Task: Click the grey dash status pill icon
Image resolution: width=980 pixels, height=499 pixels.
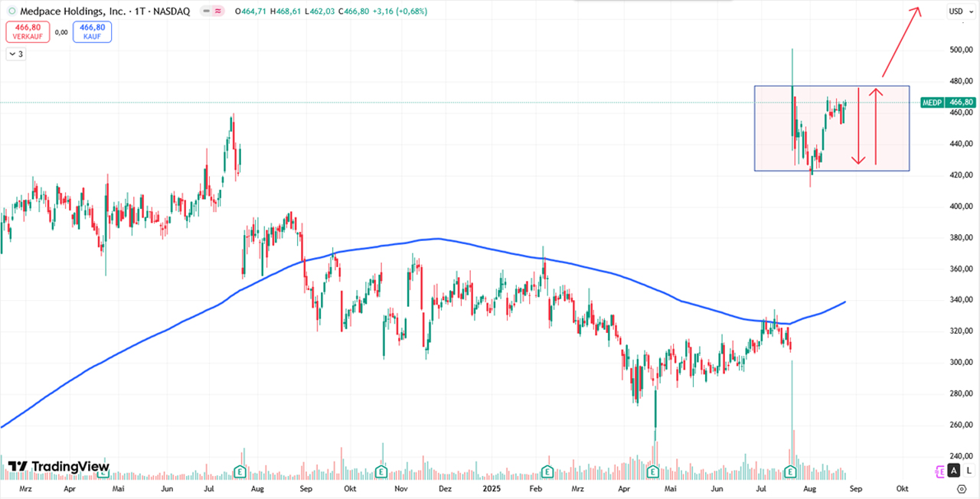Action: tap(206, 11)
